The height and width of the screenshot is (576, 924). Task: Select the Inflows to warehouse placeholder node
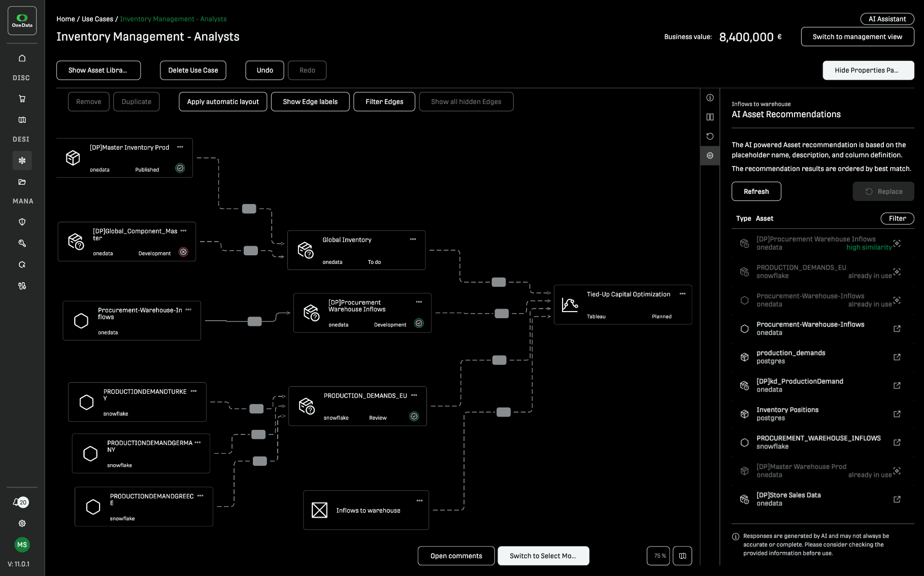tap(366, 510)
